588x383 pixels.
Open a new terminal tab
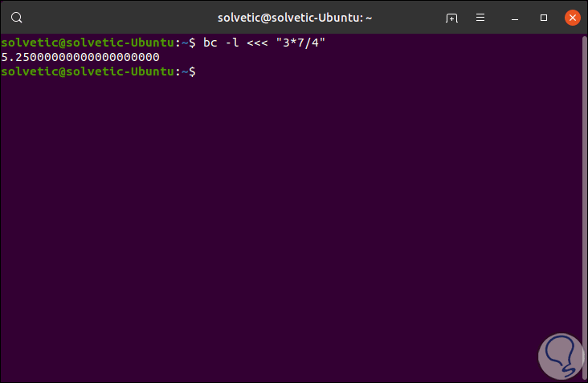click(x=451, y=18)
